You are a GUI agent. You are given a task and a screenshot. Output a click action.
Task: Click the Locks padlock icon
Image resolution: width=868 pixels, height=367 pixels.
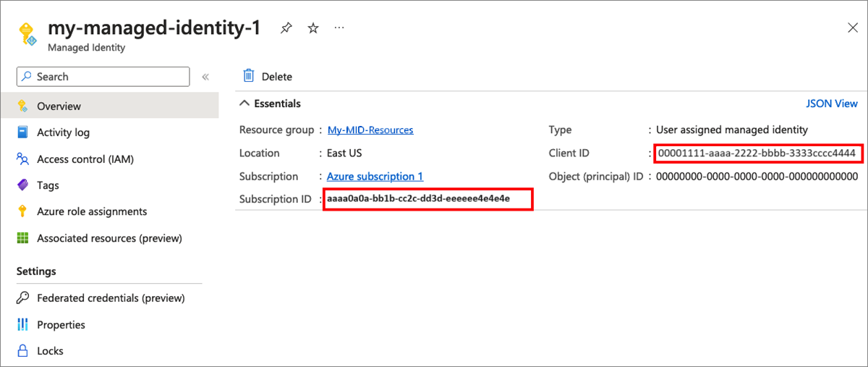[x=22, y=351]
